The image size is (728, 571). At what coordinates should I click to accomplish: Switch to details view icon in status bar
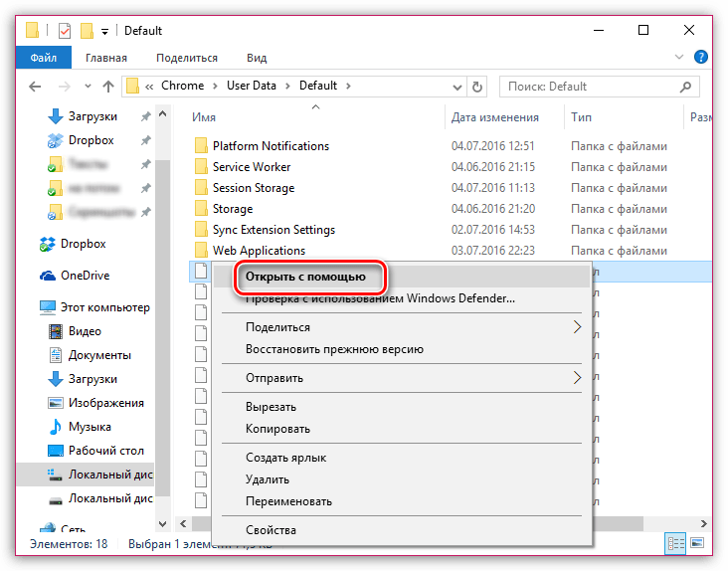pyautogui.click(x=677, y=544)
